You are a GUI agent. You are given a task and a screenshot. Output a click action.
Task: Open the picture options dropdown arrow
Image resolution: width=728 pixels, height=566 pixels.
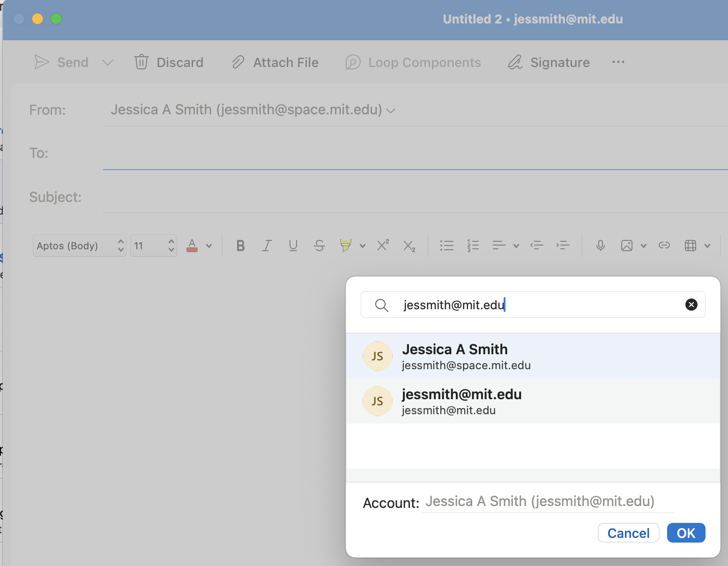coord(644,246)
